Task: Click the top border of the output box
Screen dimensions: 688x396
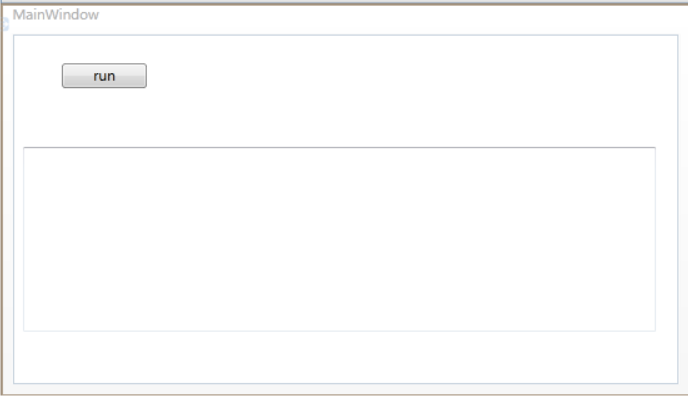Action: pyautogui.click(x=339, y=148)
